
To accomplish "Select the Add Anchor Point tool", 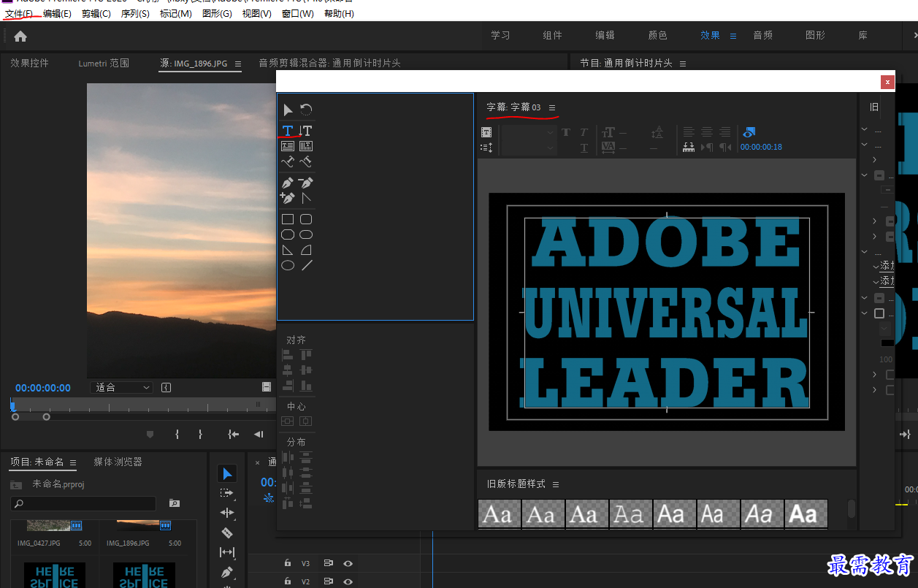I will [288, 197].
